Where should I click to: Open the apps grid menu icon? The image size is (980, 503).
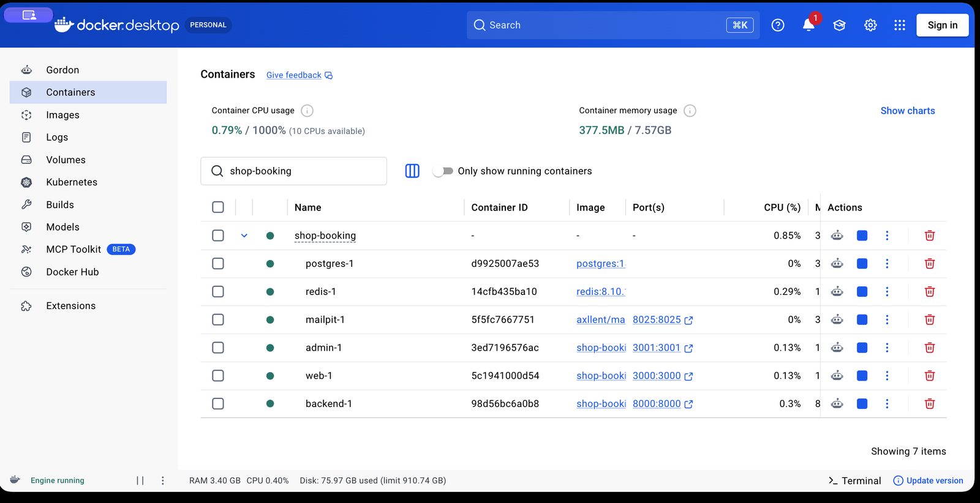pos(899,25)
